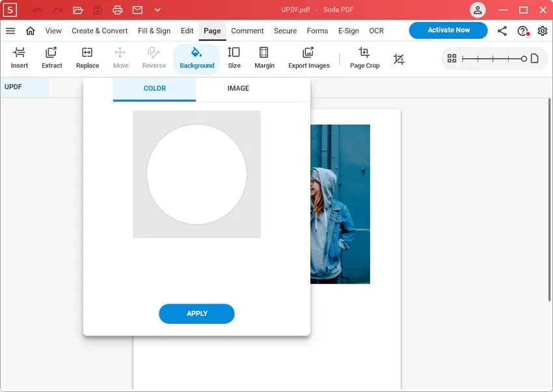The width and height of the screenshot is (553, 392).
Task: Select the Page Crop tool
Action: pyautogui.click(x=364, y=57)
